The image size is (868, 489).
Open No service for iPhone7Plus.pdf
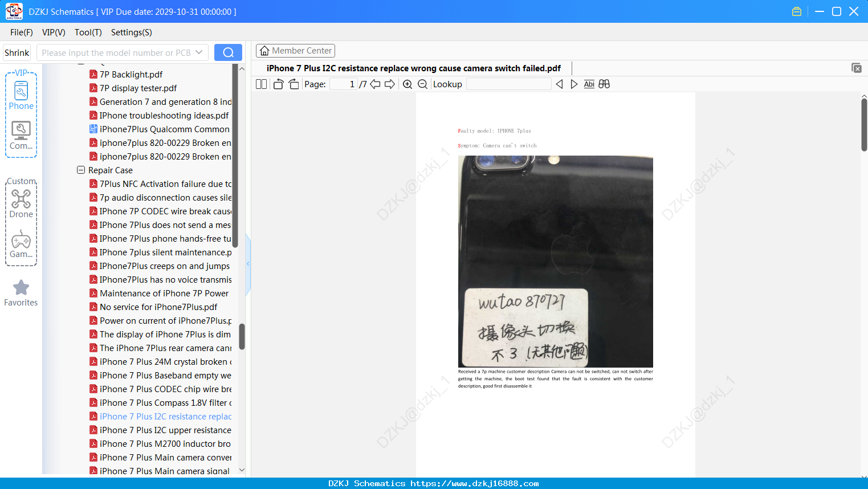pos(158,307)
